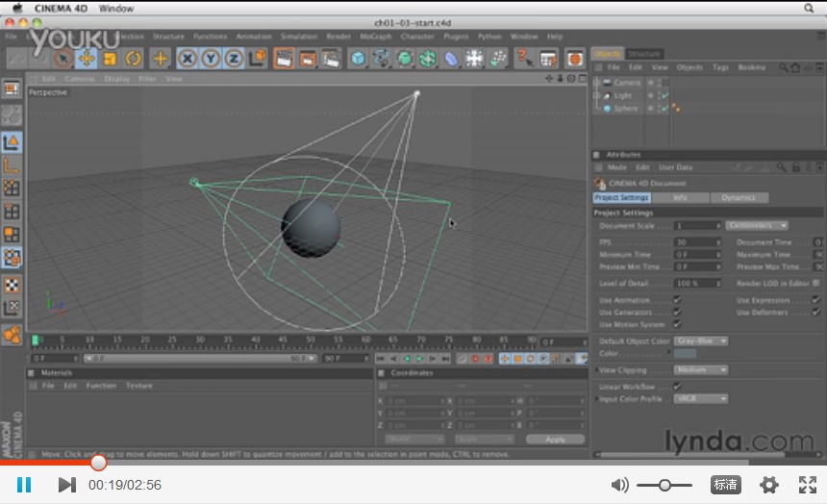Open the left dropdown beside Apply button

(x=414, y=440)
